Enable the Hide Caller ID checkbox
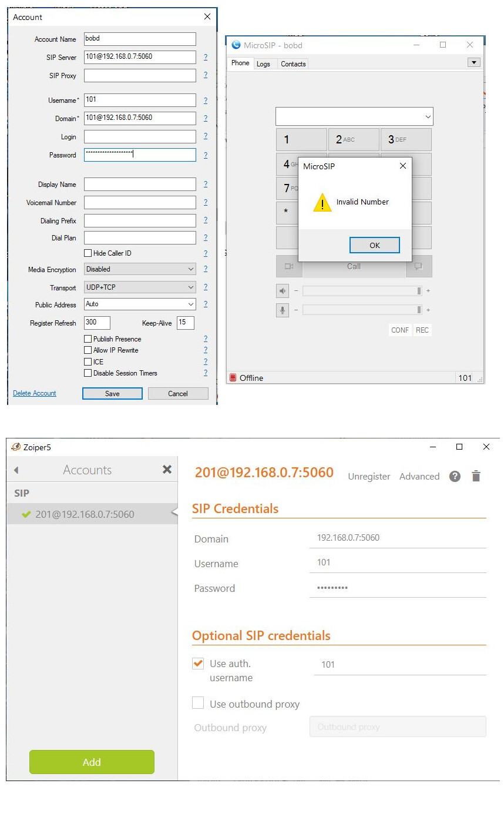This screenshot has height=834, width=504. coord(88,253)
